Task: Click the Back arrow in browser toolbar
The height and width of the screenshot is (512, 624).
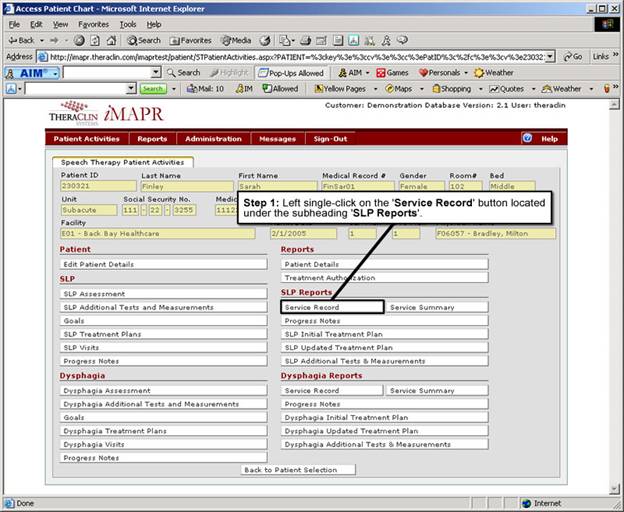Action: click(x=21, y=40)
